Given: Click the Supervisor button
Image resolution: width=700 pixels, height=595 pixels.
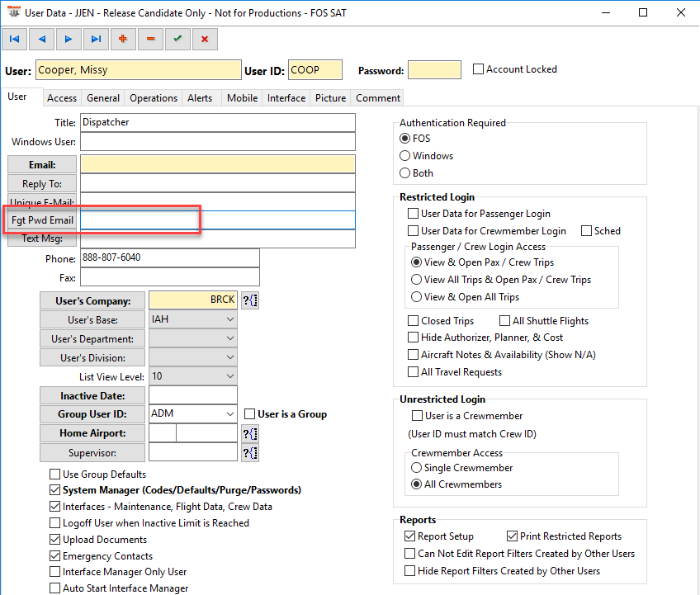Looking at the screenshot, I should click(x=92, y=452).
